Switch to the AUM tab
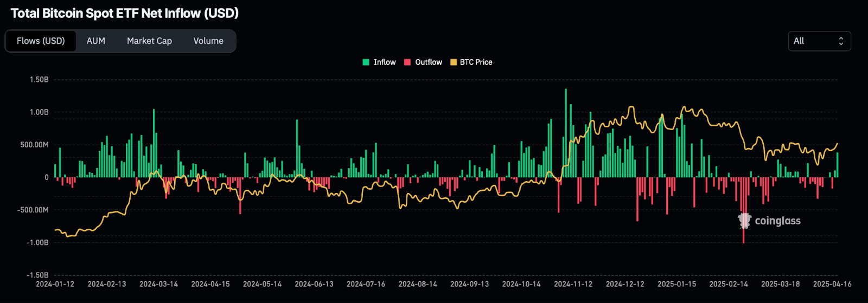This screenshot has width=868, height=303. point(96,41)
